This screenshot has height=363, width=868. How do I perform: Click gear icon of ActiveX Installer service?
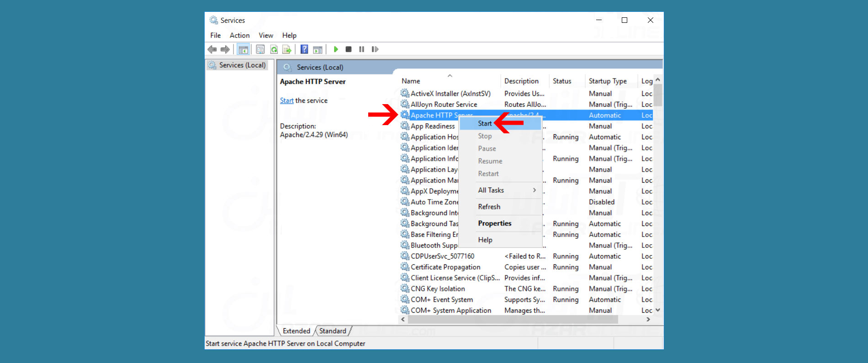coord(405,93)
